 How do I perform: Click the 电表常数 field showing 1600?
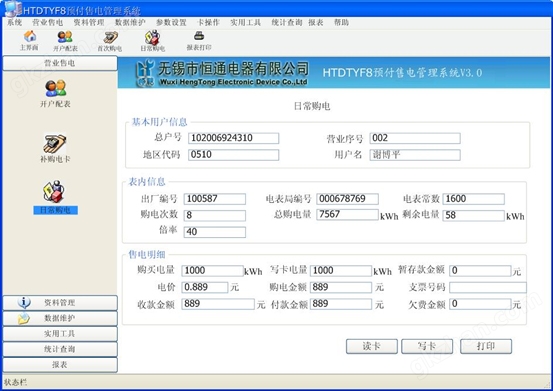[474, 199]
